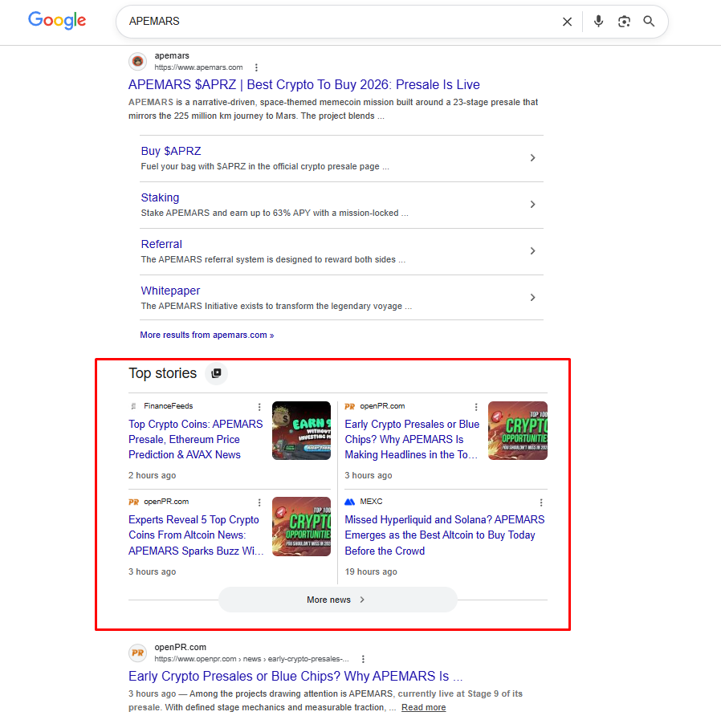Open options menu beside apemars.com URL
721x728 pixels.
point(256,67)
